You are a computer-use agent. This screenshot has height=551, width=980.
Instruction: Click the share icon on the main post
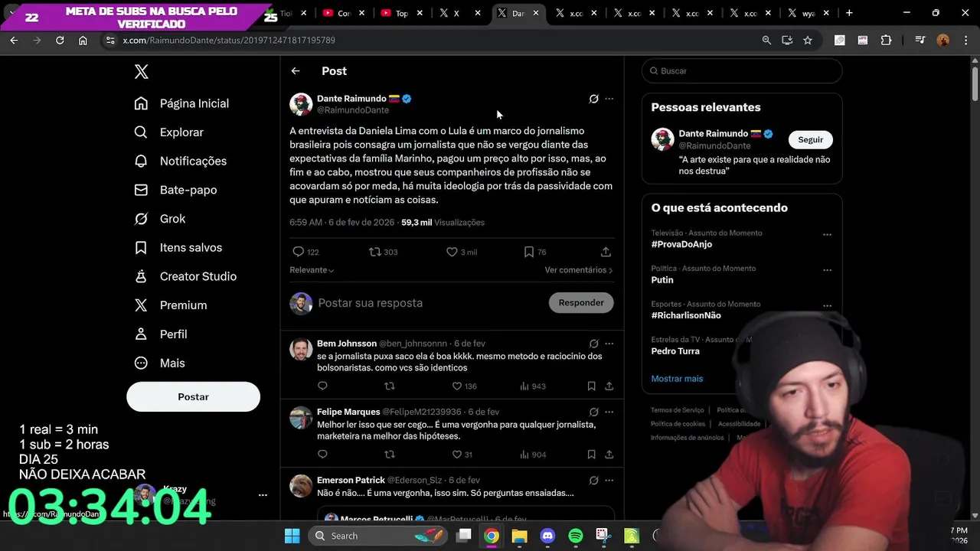coord(606,252)
